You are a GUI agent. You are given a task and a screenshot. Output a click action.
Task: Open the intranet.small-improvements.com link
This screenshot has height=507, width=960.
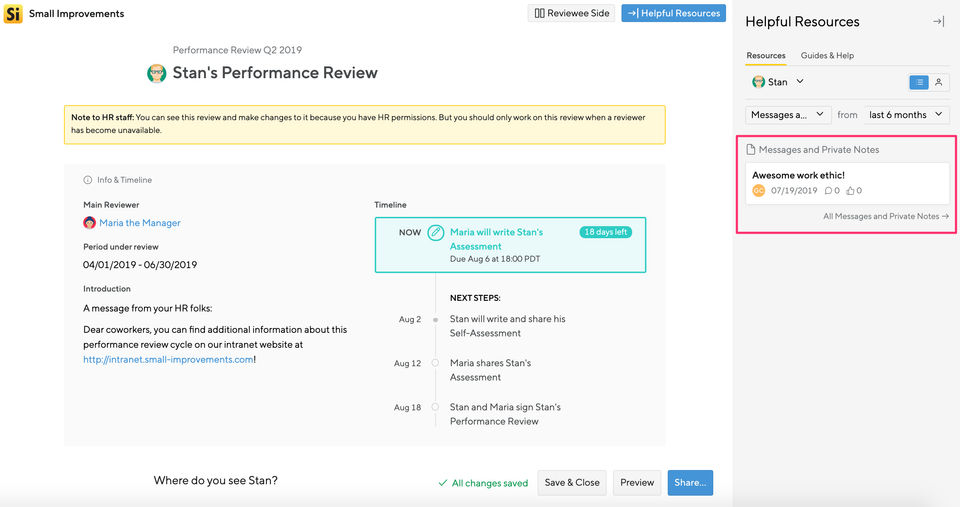coord(168,360)
